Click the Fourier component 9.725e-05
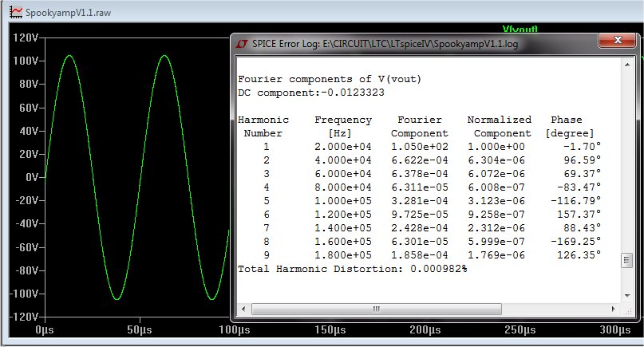Image resolution: width=644 pixels, height=347 pixels. pos(419,215)
